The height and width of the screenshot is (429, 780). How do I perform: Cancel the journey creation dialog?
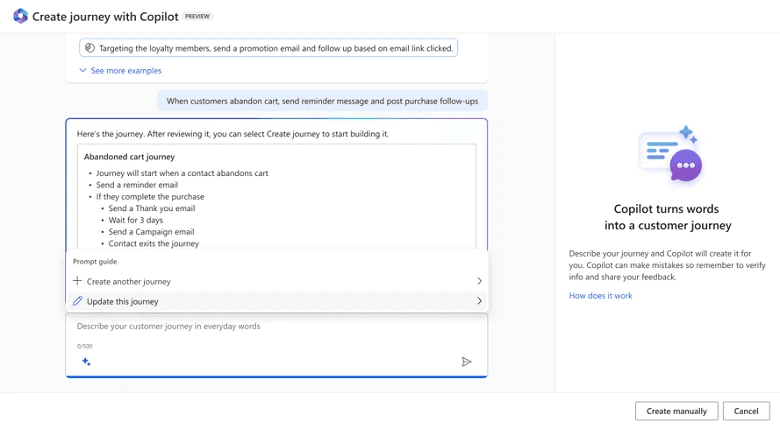coord(746,411)
